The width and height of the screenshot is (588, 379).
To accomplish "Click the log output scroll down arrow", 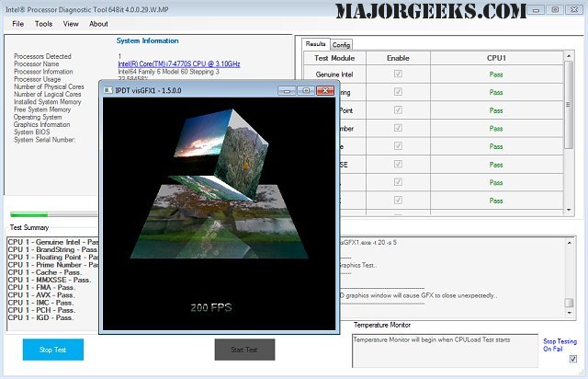I will coord(570,313).
